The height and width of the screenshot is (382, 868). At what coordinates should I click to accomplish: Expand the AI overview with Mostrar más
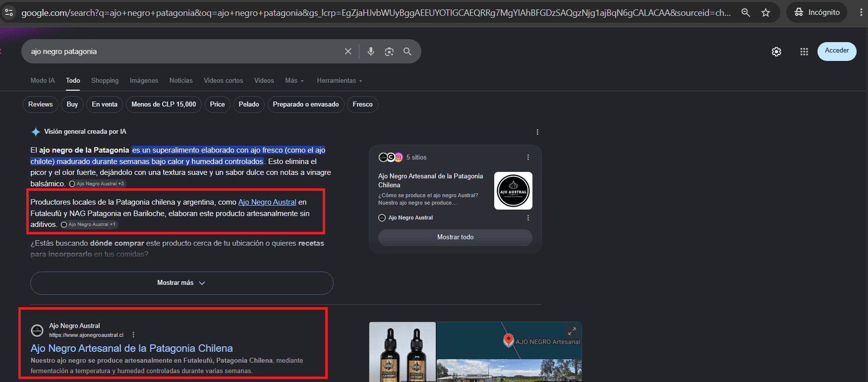coord(181,283)
